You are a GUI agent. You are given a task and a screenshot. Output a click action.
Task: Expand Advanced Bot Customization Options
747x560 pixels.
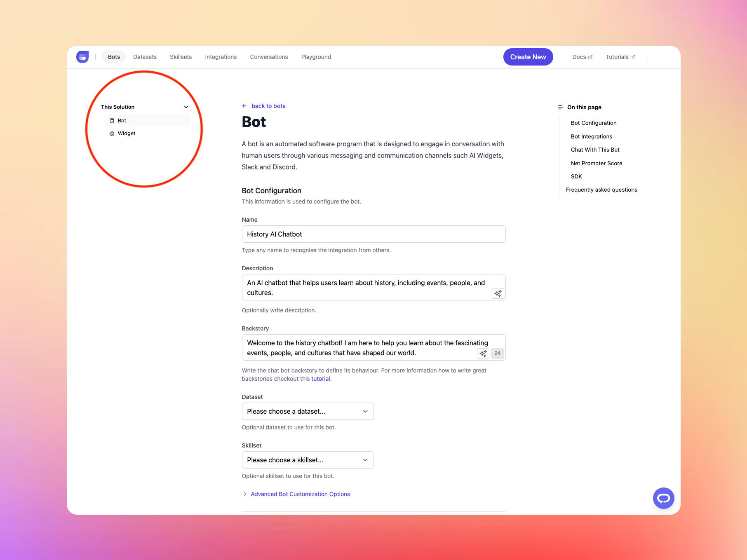pos(300,494)
